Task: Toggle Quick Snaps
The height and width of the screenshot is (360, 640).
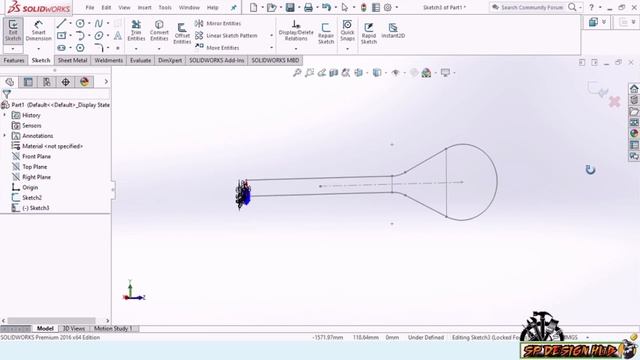Action: tap(347, 31)
